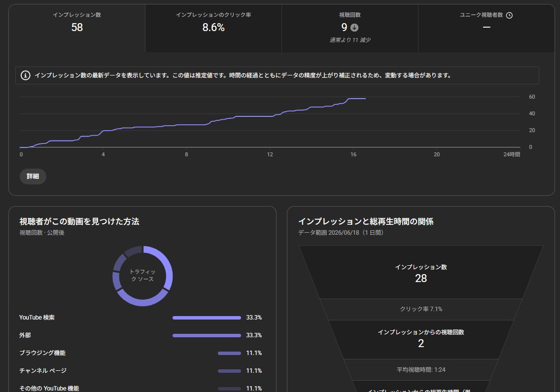Click the info icon in the estimate notice

click(25, 75)
